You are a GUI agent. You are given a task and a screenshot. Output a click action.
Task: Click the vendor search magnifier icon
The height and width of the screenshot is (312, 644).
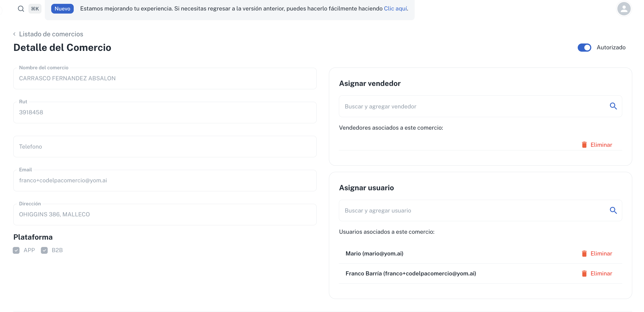click(x=613, y=106)
